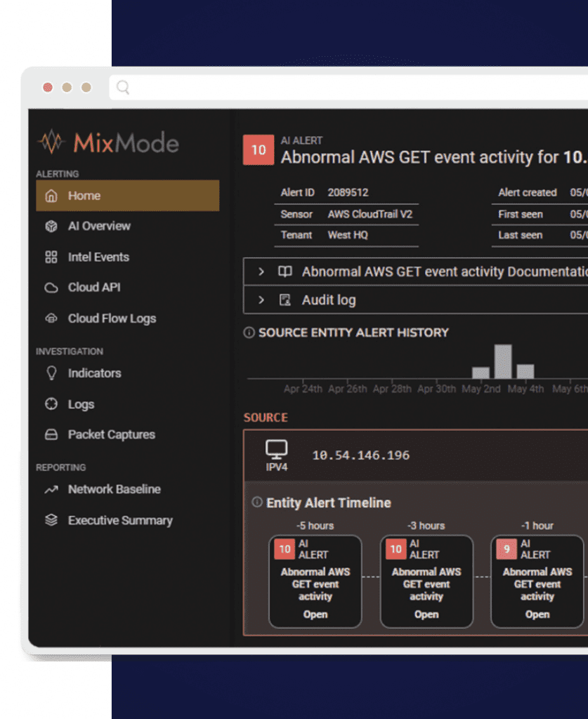Click the address bar input field
Screen dimensions: 588x719
pyautogui.click(x=348, y=87)
